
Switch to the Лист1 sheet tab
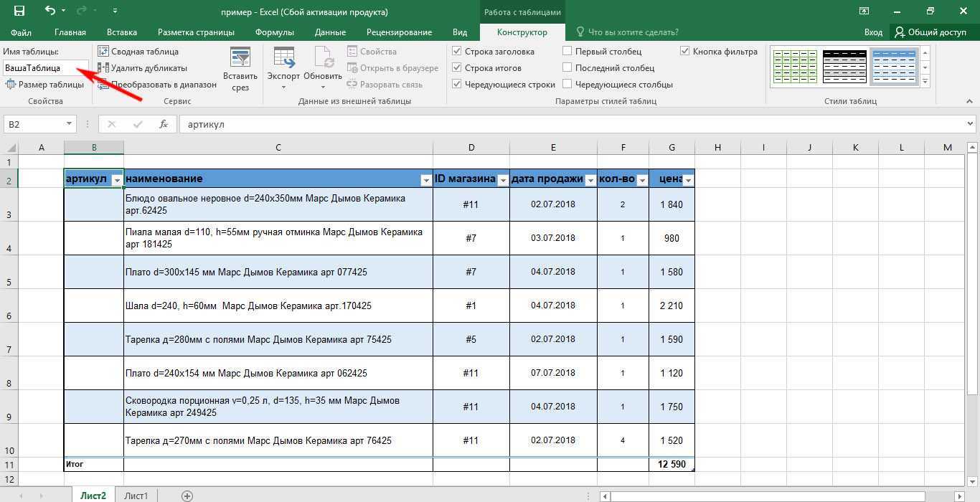(x=136, y=496)
